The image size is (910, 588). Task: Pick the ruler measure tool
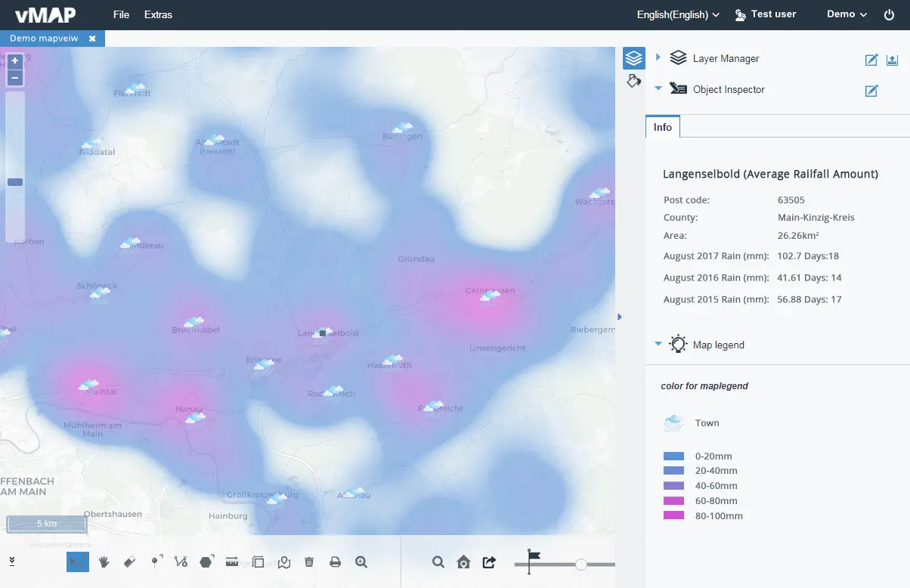pos(232,562)
